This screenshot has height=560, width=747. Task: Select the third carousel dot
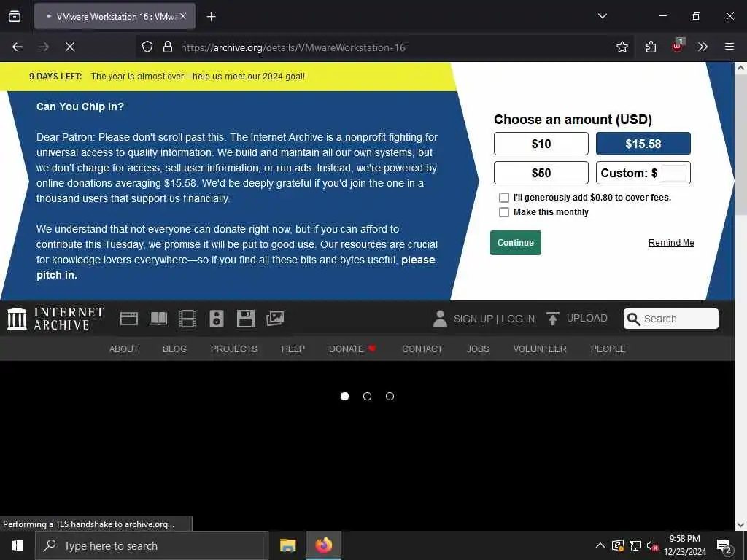coord(390,396)
